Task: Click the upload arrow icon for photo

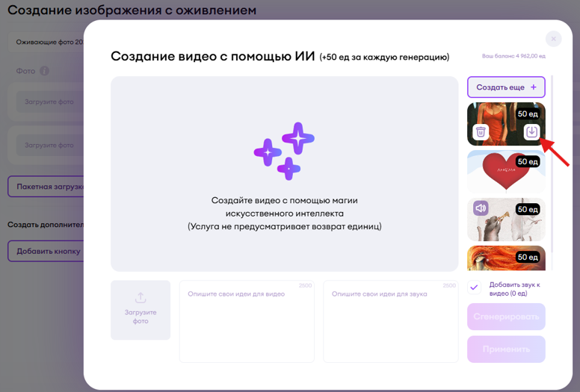Action: click(141, 298)
